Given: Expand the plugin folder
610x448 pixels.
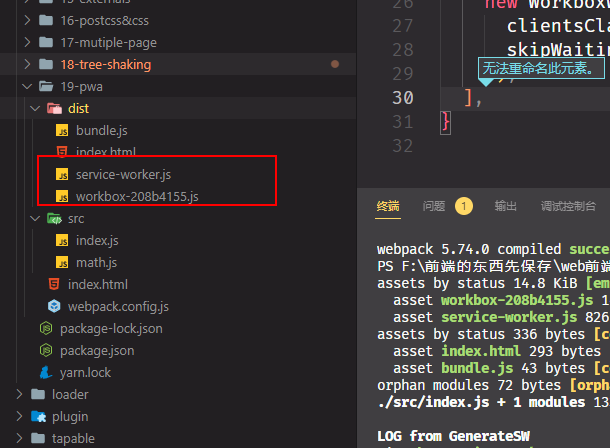Looking at the screenshot, I should (x=22, y=416).
